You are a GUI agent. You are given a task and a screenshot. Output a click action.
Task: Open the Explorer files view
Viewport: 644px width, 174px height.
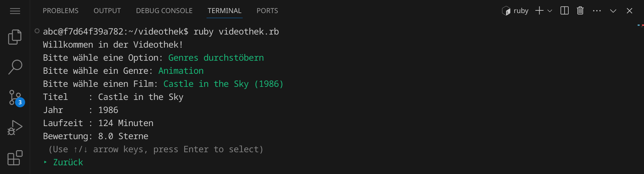(x=15, y=37)
